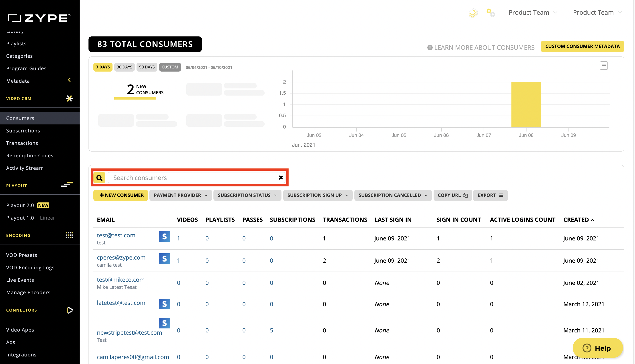The width and height of the screenshot is (635, 364).
Task: Click the Help question mark button
Action: click(x=597, y=348)
